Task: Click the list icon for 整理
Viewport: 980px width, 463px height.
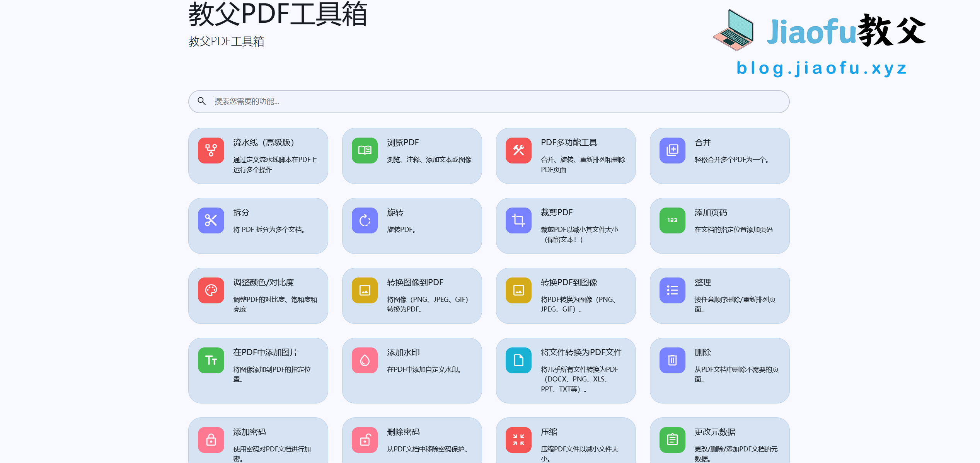Action: pos(672,290)
